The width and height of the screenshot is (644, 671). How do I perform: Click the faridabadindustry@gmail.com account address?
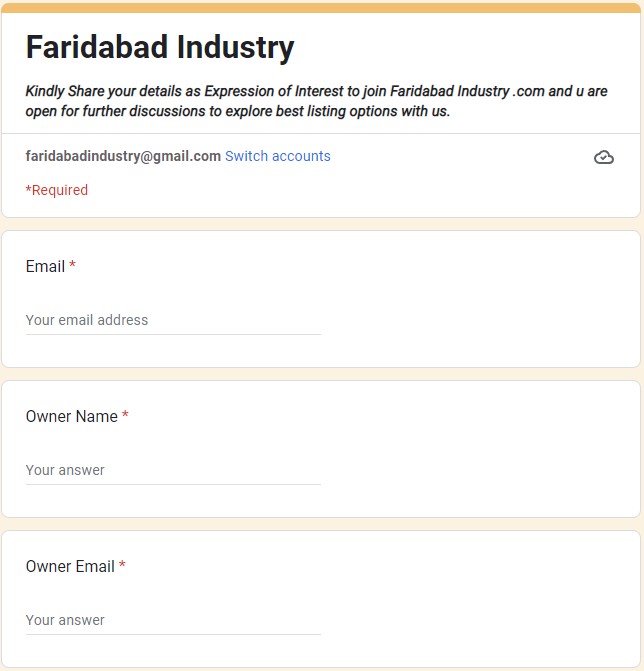[x=123, y=156]
